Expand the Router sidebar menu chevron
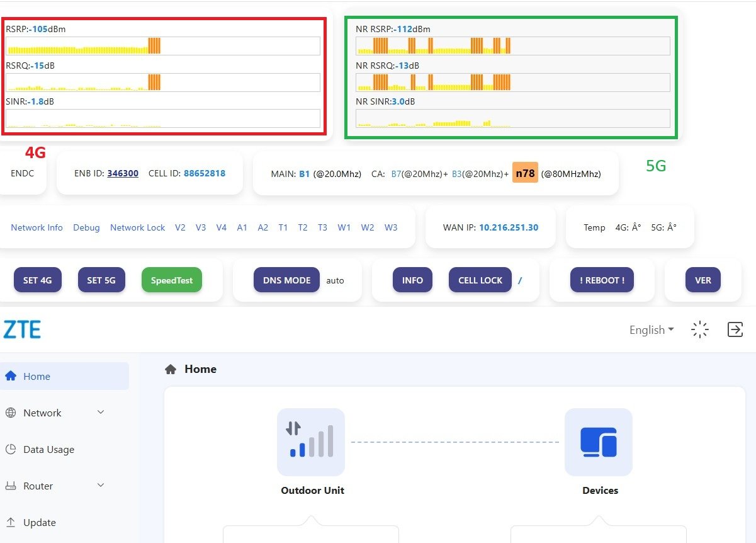The width and height of the screenshot is (756, 543). [101, 486]
